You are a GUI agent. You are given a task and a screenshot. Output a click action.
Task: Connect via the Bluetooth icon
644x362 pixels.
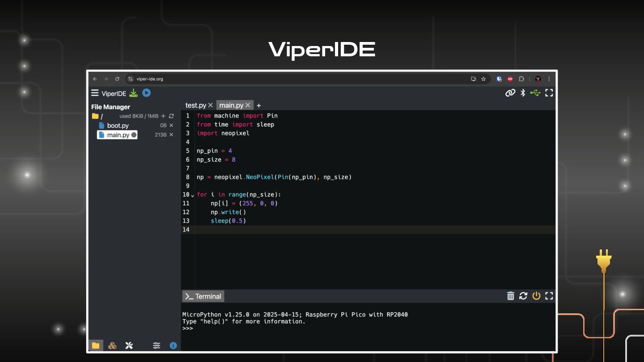tap(523, 93)
